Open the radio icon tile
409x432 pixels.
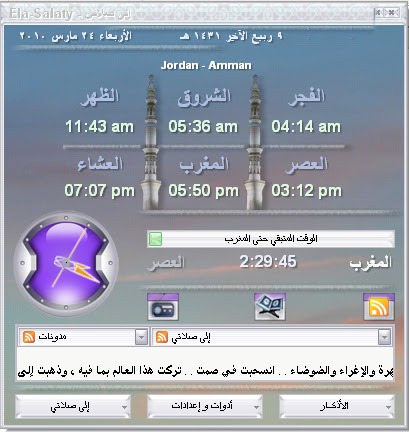click(163, 307)
